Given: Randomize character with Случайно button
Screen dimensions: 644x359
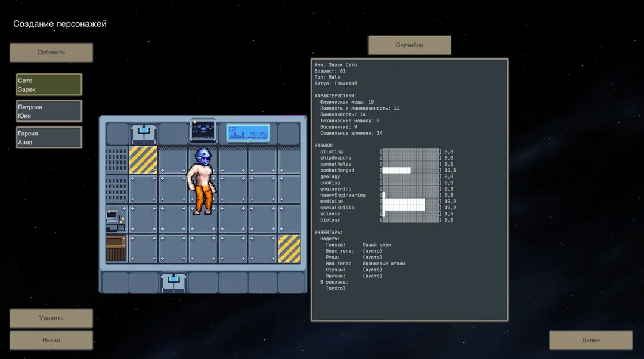Looking at the screenshot, I should click(409, 45).
